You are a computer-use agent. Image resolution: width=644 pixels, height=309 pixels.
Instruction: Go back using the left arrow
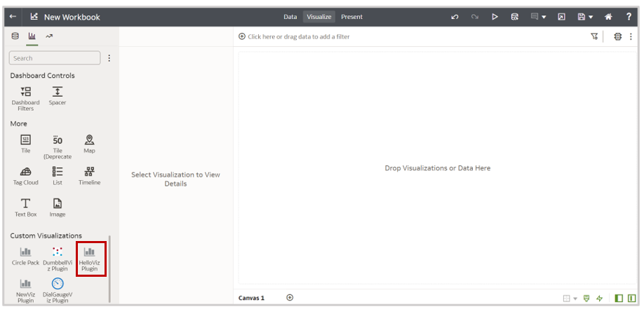click(13, 16)
